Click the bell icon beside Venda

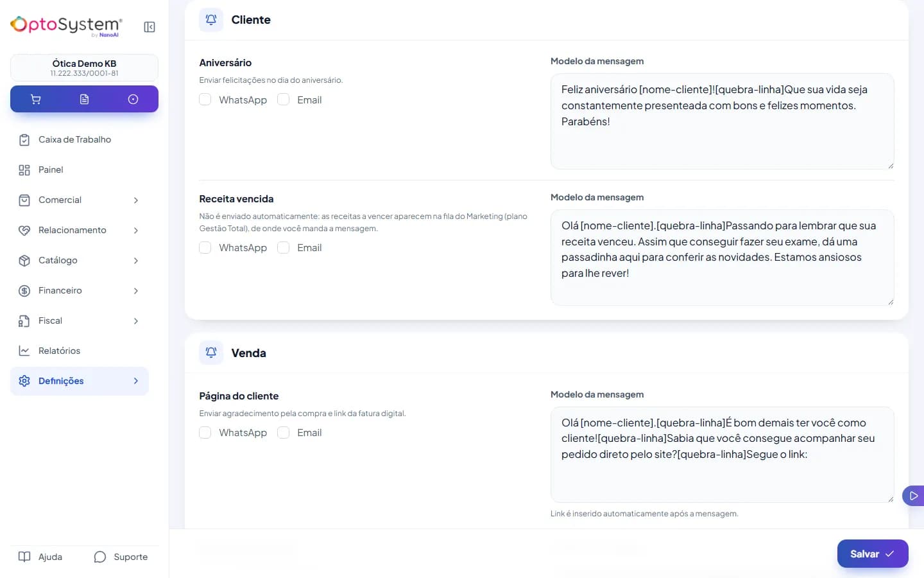[211, 353]
